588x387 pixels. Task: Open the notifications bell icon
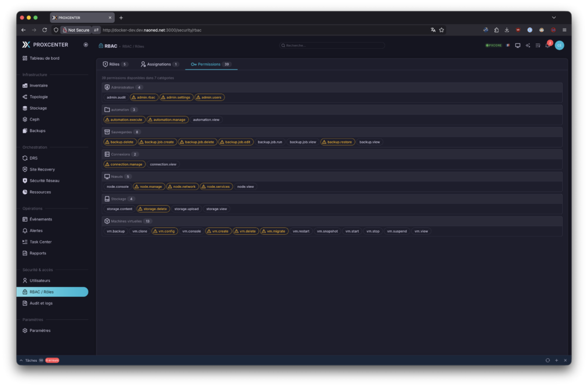point(547,45)
